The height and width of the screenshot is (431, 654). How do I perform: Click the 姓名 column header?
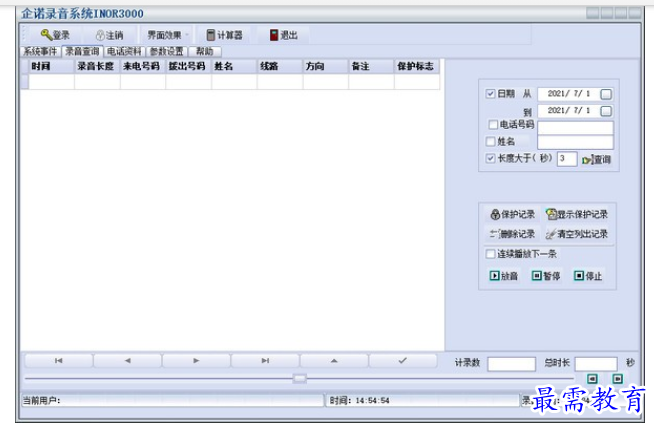234,66
